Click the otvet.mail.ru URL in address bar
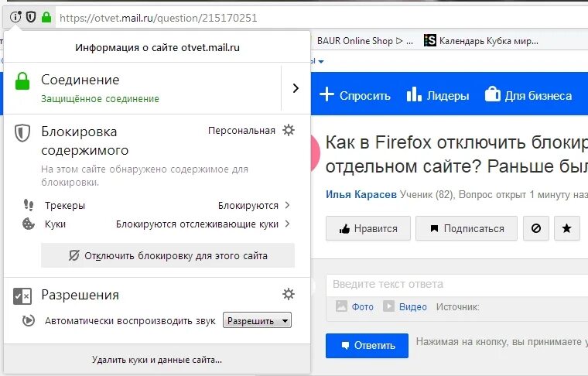Image resolution: width=588 pixels, height=376 pixels. click(159, 18)
